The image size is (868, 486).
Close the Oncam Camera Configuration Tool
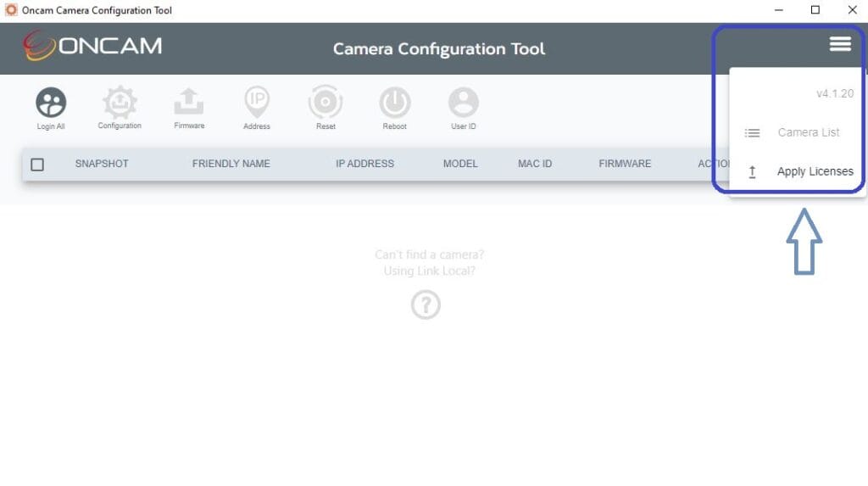pos(853,10)
